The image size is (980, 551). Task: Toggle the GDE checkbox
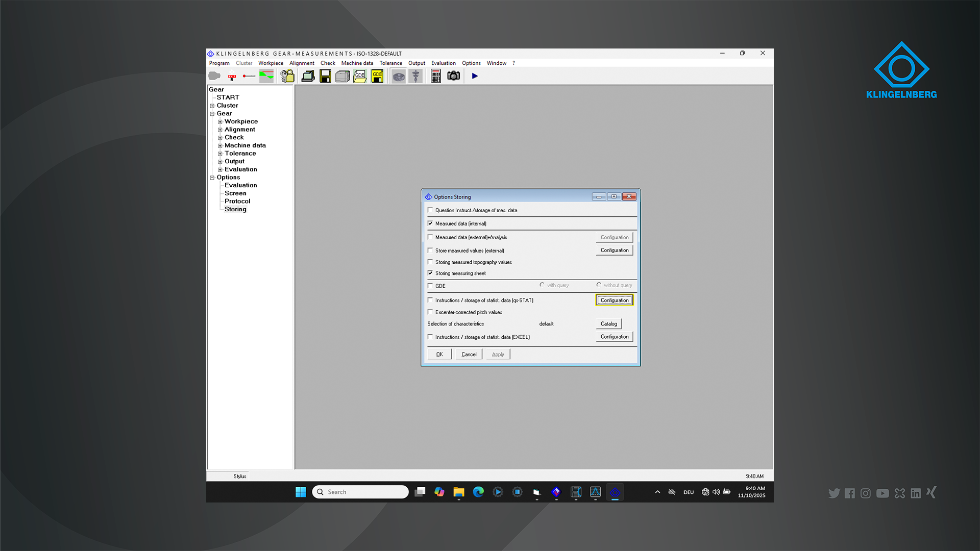click(x=430, y=286)
